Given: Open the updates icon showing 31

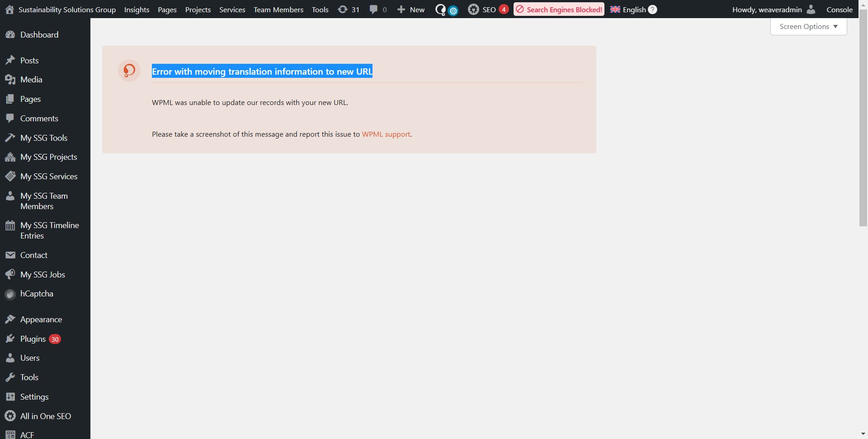Looking at the screenshot, I should point(343,10).
